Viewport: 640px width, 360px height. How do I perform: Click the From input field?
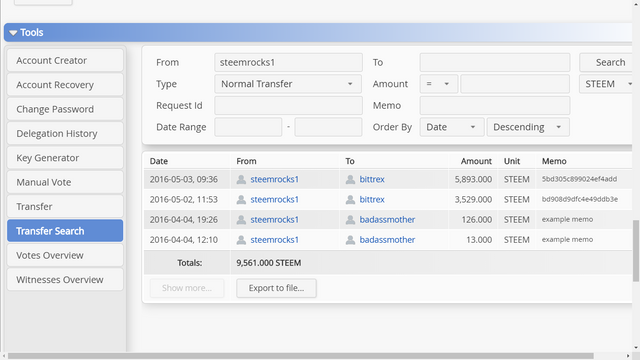point(288,62)
